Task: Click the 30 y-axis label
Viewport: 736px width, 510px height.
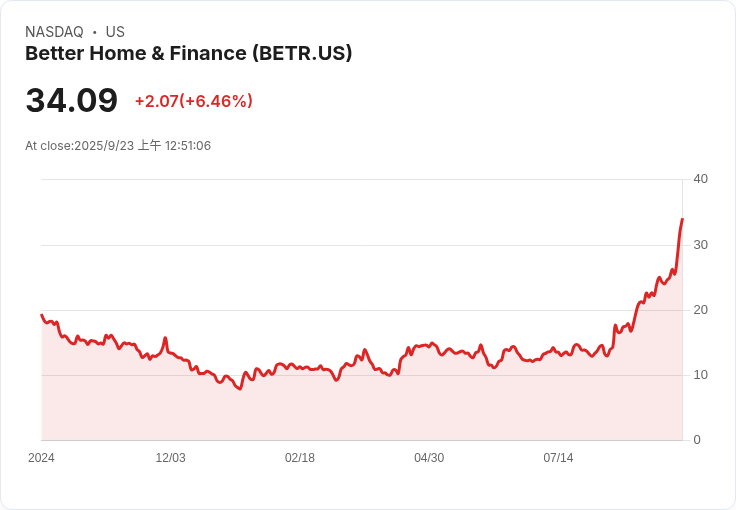Action: click(x=701, y=245)
